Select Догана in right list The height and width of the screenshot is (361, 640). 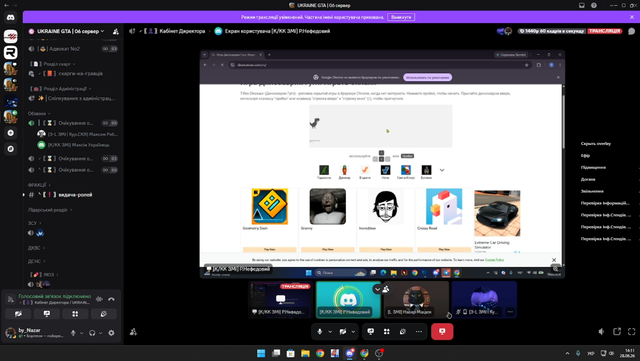[x=588, y=179]
